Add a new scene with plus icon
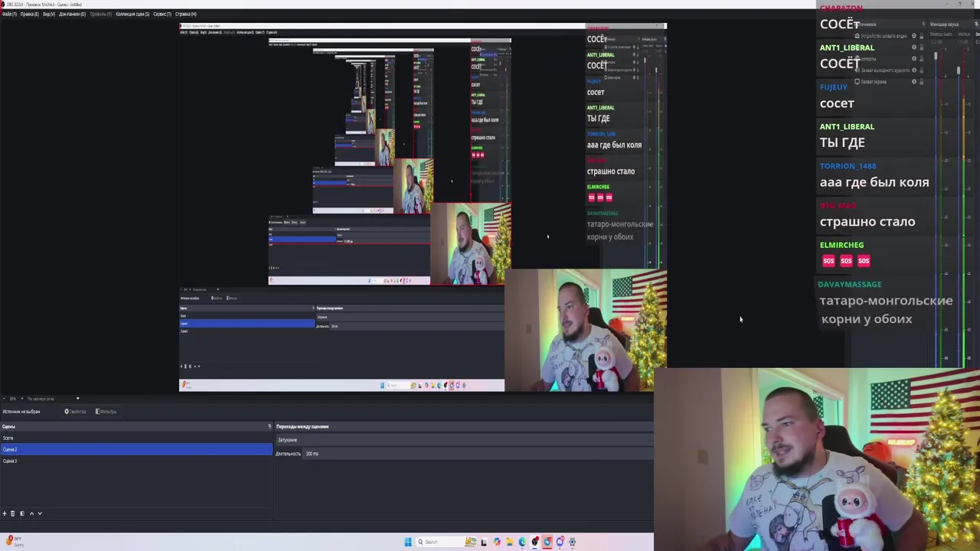Screen dimensions: 980x551 pos(5,514)
